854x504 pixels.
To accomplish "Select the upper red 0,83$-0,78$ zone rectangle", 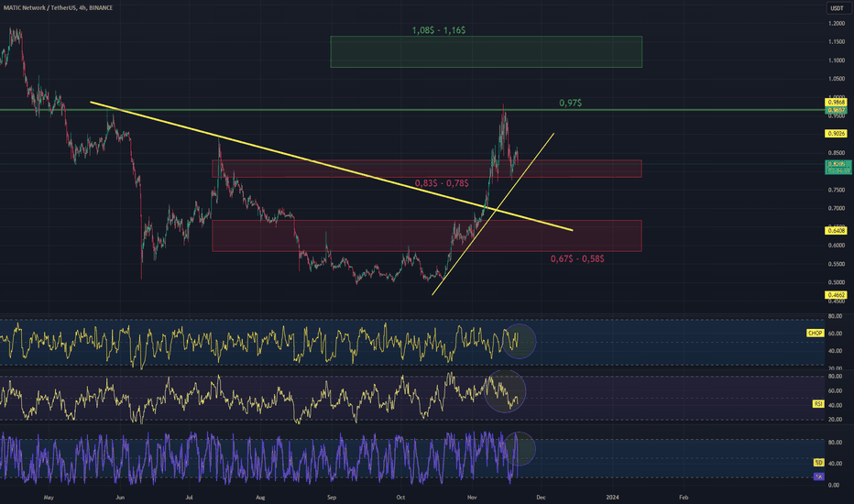I will (427, 169).
